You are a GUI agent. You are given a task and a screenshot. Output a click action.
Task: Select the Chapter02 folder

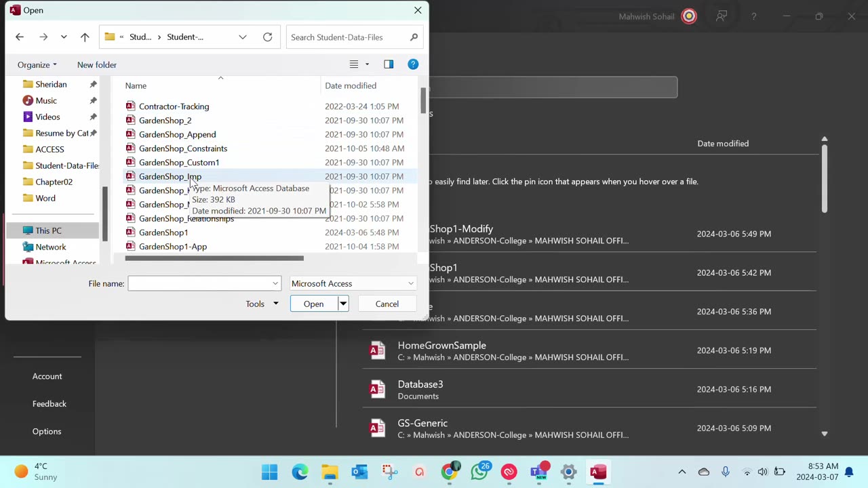(x=54, y=182)
